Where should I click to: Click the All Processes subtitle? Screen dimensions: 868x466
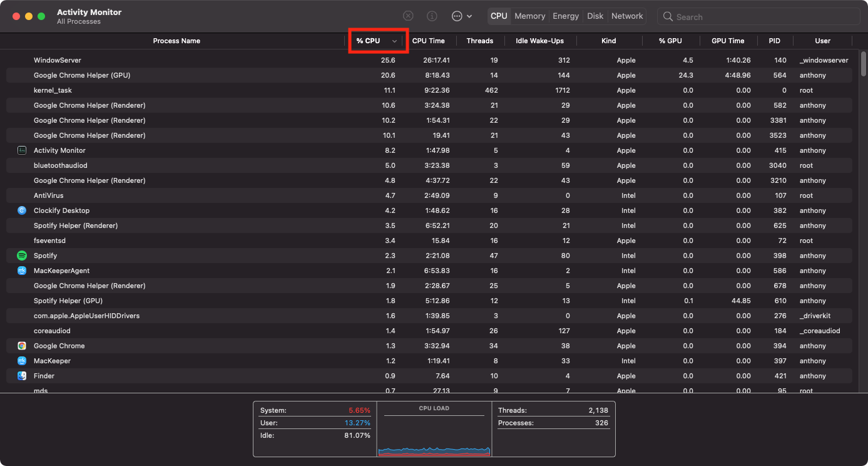(79, 21)
